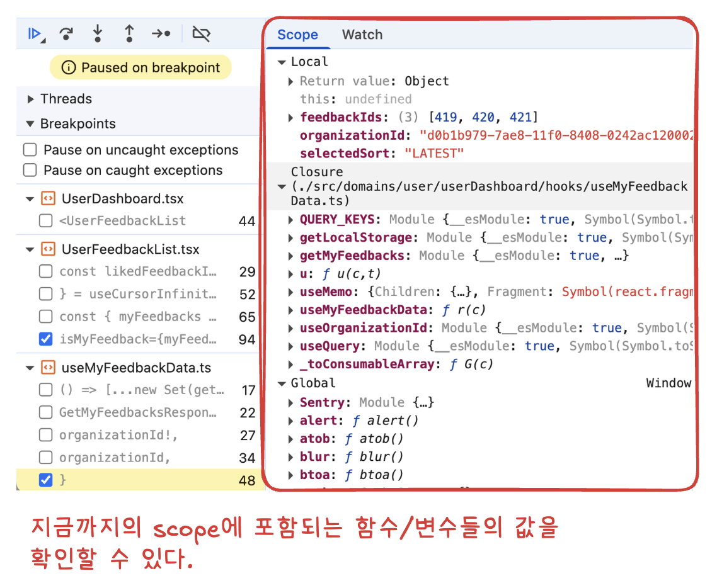
Task: Resume script execution with the play icon
Action: coord(35,34)
